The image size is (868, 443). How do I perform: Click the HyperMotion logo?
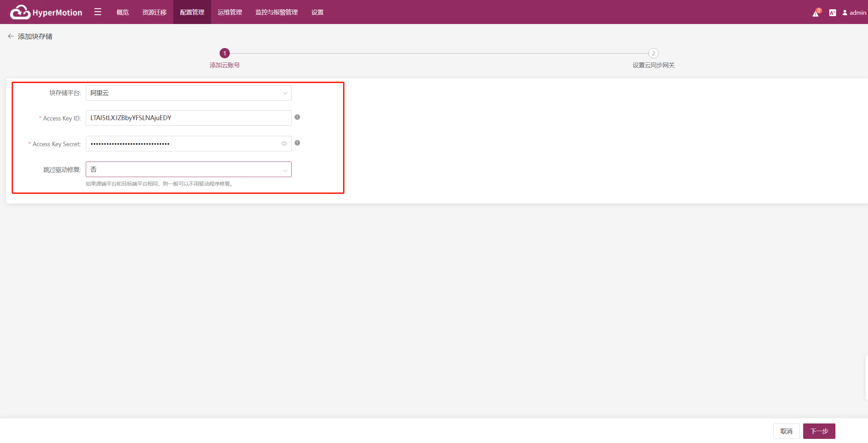point(46,12)
